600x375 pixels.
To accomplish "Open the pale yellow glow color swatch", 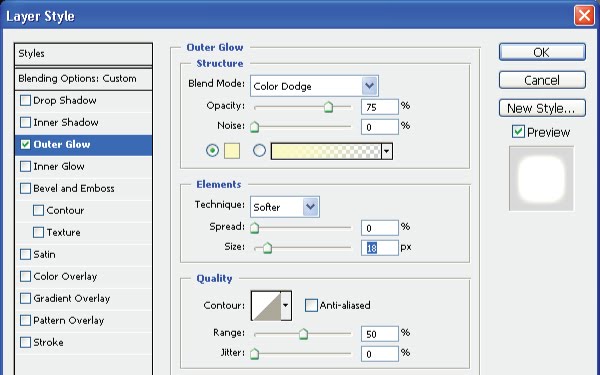I will 232,151.
